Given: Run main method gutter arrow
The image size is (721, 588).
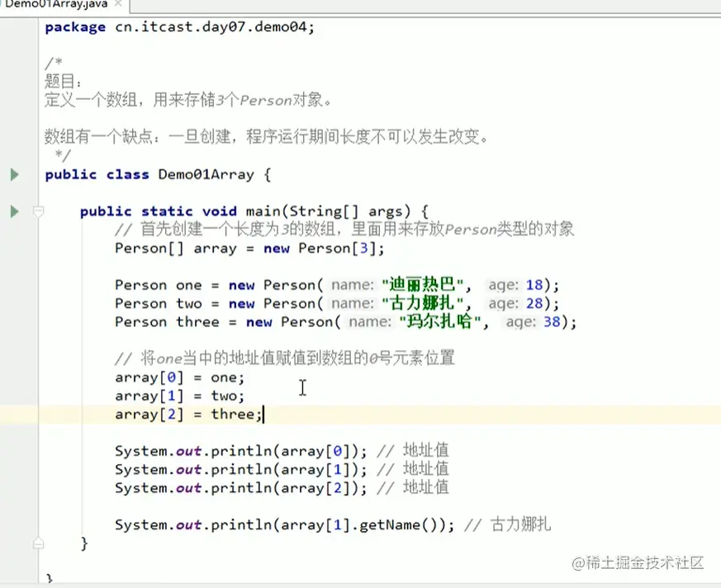Looking at the screenshot, I should [15, 211].
